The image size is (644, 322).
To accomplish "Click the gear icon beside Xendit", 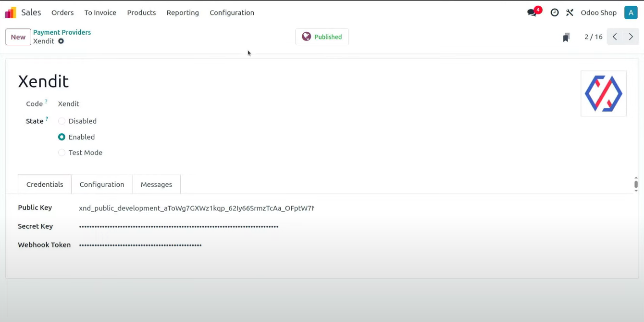I will pos(61,41).
